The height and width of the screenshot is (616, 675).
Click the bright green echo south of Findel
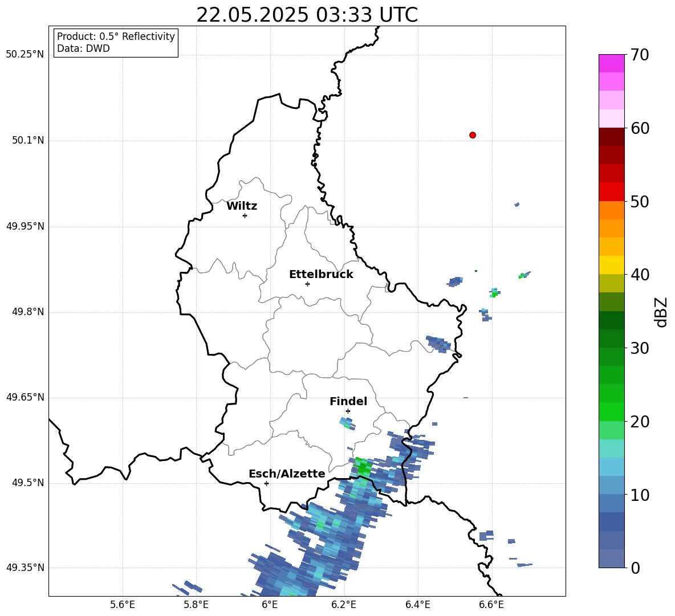coord(363,466)
